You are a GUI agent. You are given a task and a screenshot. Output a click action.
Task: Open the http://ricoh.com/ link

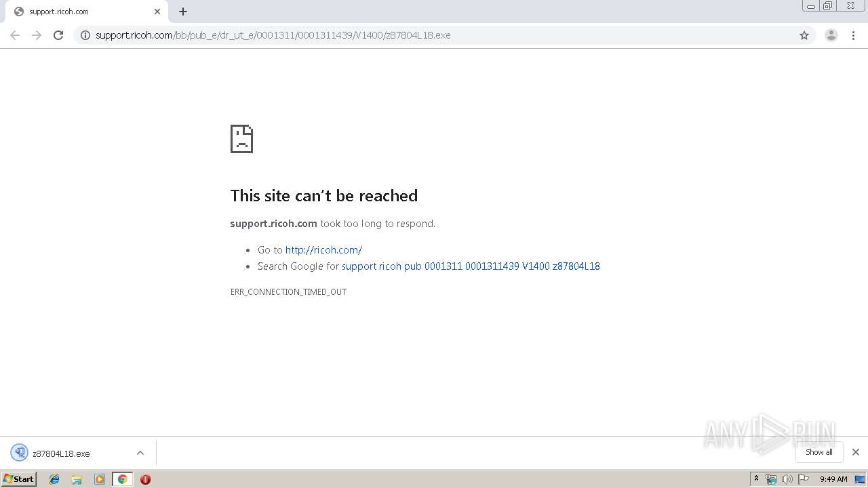pyautogui.click(x=323, y=250)
